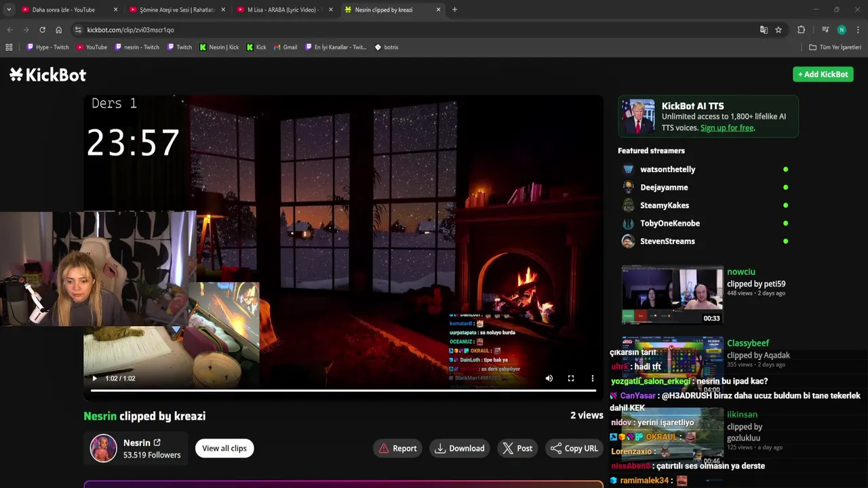Close the M Lisa ARABA tab

click(x=331, y=9)
